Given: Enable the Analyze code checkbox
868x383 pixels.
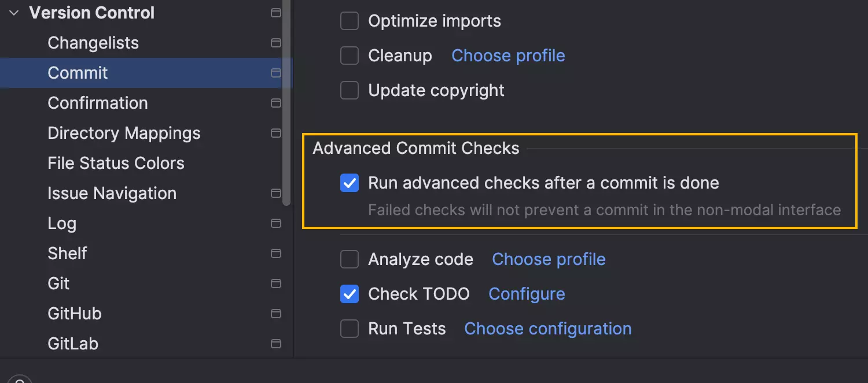Looking at the screenshot, I should [350, 259].
